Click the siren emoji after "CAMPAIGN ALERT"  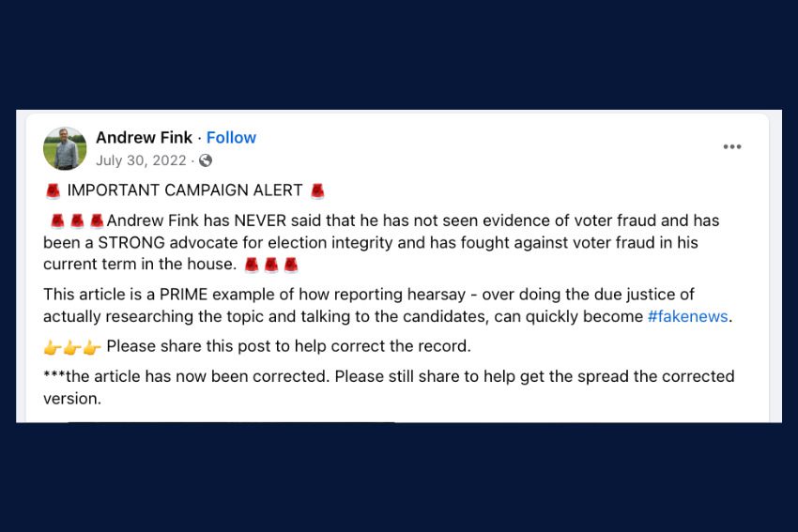pyautogui.click(x=317, y=191)
